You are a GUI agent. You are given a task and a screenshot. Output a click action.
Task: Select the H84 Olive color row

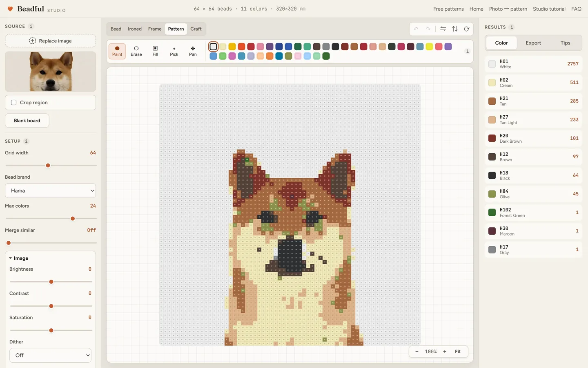tap(533, 194)
